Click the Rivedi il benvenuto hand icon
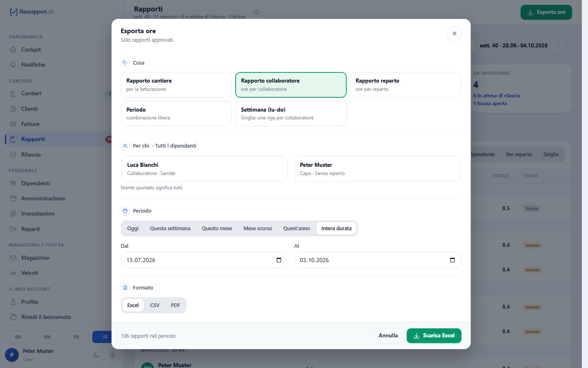588x368 pixels. pos(13,317)
